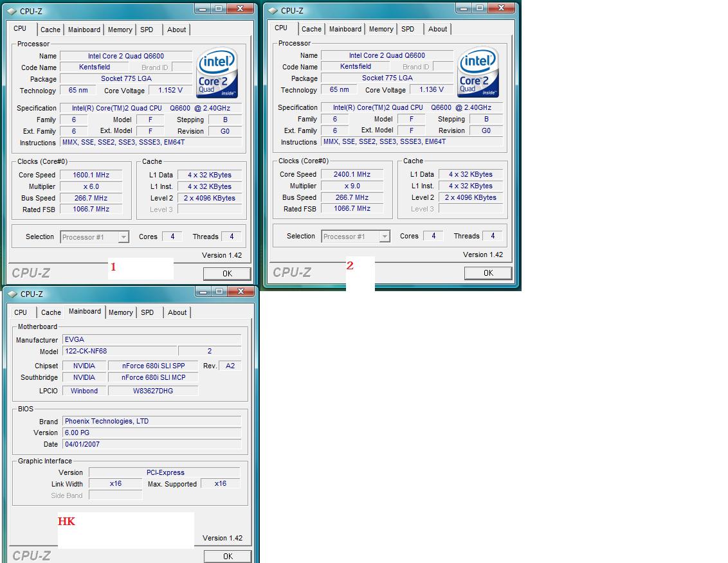Click OK in the bottom Mainboard window
Image resolution: width=728 pixels, height=563 pixels.
pyautogui.click(x=228, y=556)
